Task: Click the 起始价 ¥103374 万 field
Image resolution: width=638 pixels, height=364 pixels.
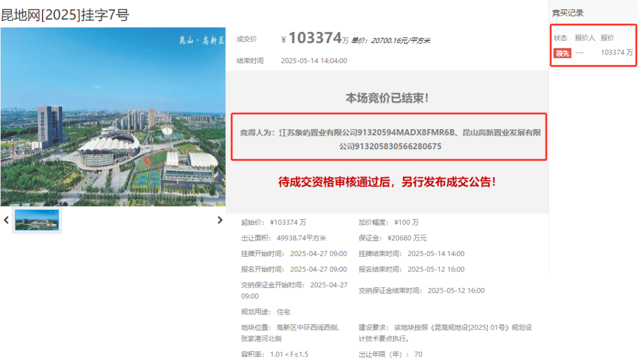Action: pyautogui.click(x=274, y=222)
